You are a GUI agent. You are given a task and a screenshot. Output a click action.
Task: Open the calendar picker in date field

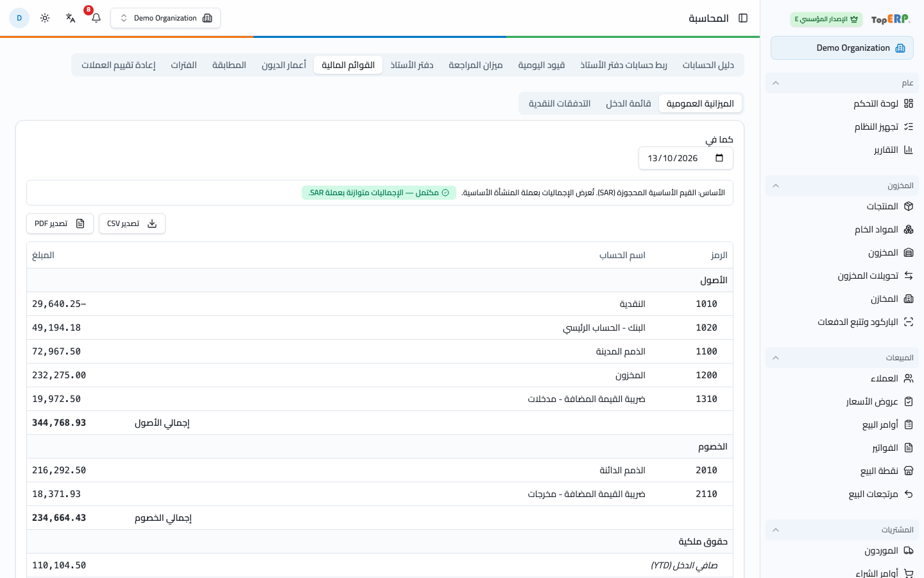(x=719, y=158)
